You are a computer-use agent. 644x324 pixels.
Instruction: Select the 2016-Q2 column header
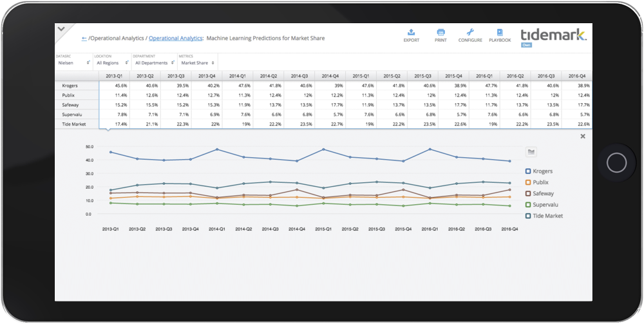515,77
